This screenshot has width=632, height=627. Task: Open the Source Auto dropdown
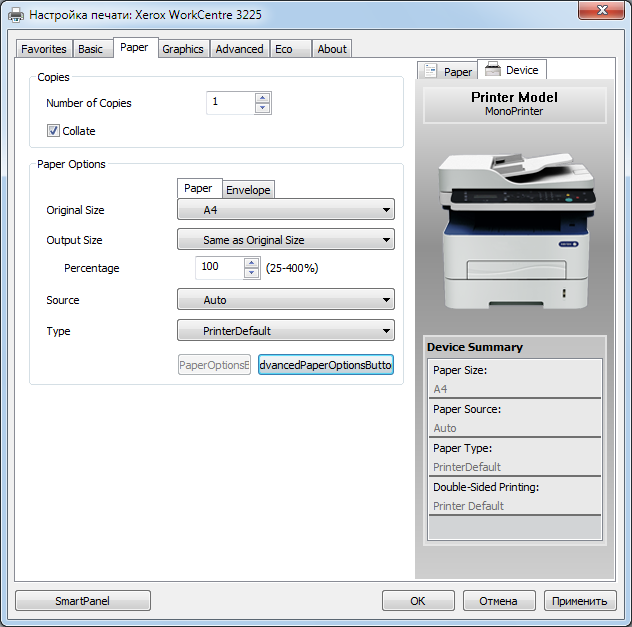coord(286,300)
